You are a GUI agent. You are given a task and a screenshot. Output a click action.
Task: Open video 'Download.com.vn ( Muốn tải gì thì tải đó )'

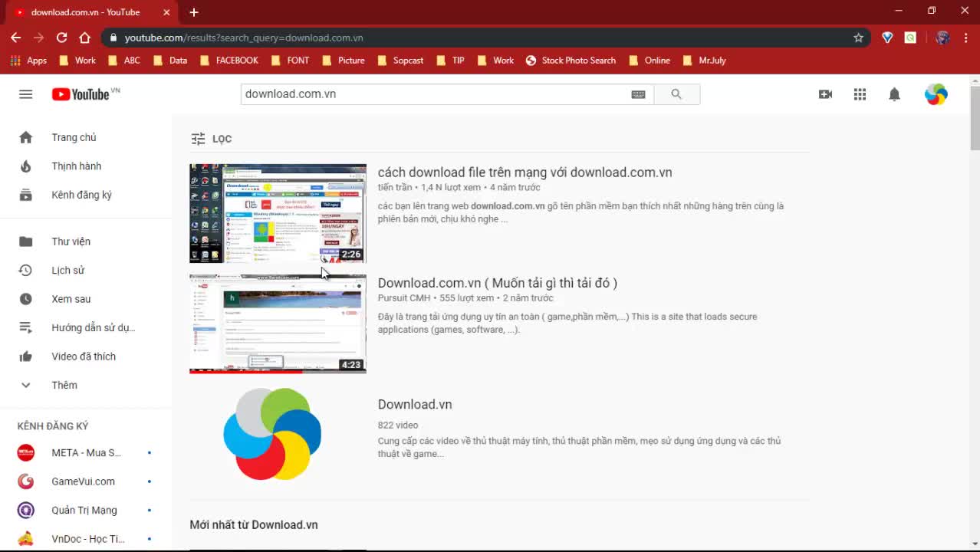pyautogui.click(x=498, y=283)
